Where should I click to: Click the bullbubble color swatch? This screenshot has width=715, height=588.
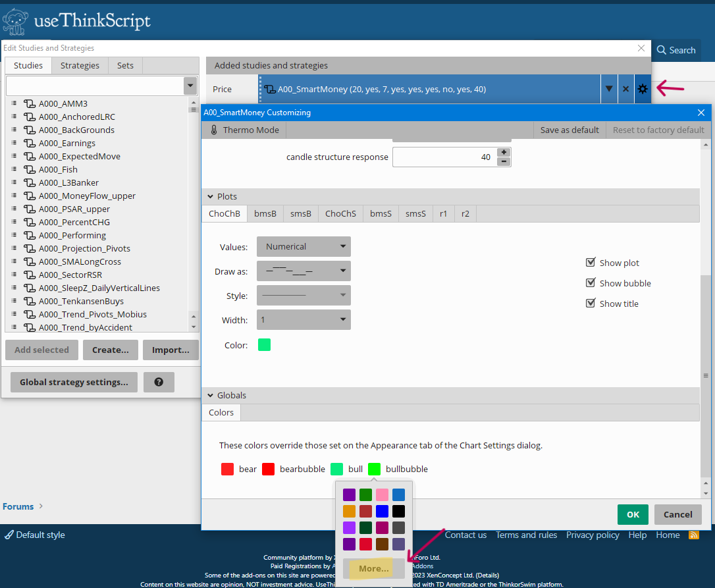pos(375,469)
